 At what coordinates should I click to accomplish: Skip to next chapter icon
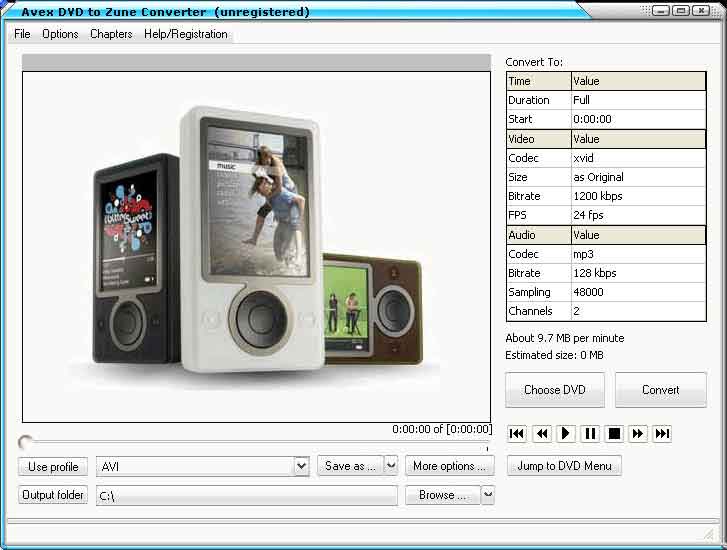click(662, 433)
